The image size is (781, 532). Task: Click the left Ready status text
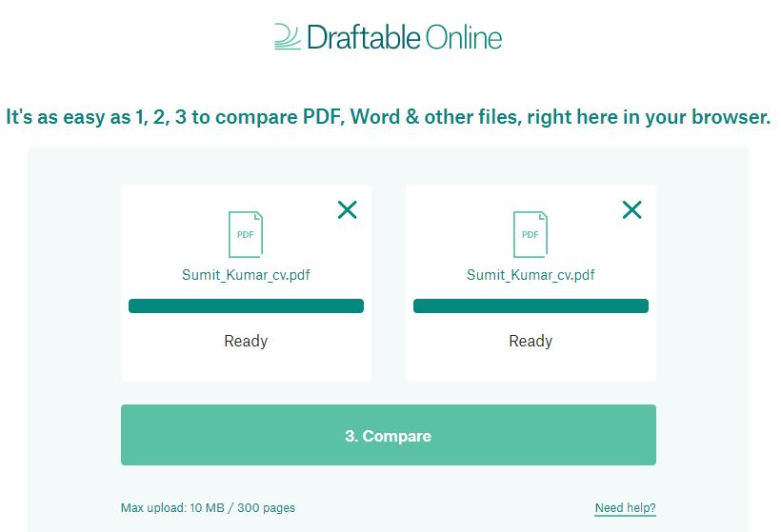(x=246, y=342)
